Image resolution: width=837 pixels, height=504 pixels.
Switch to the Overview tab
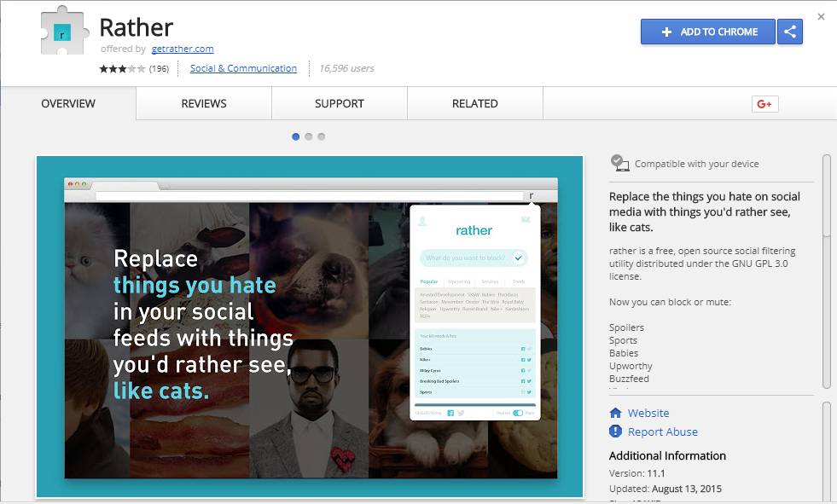[68, 103]
